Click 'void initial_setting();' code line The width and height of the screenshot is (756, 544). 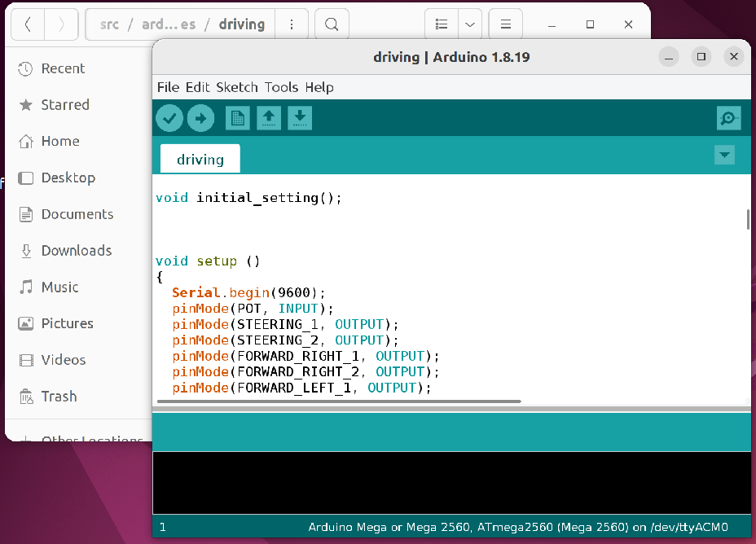[x=248, y=198]
